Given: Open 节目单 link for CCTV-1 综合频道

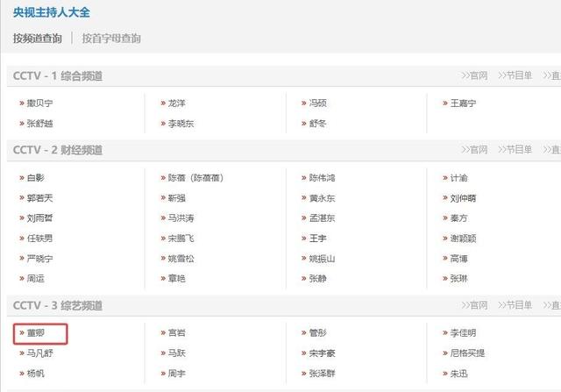Looking at the screenshot, I should coord(515,75).
